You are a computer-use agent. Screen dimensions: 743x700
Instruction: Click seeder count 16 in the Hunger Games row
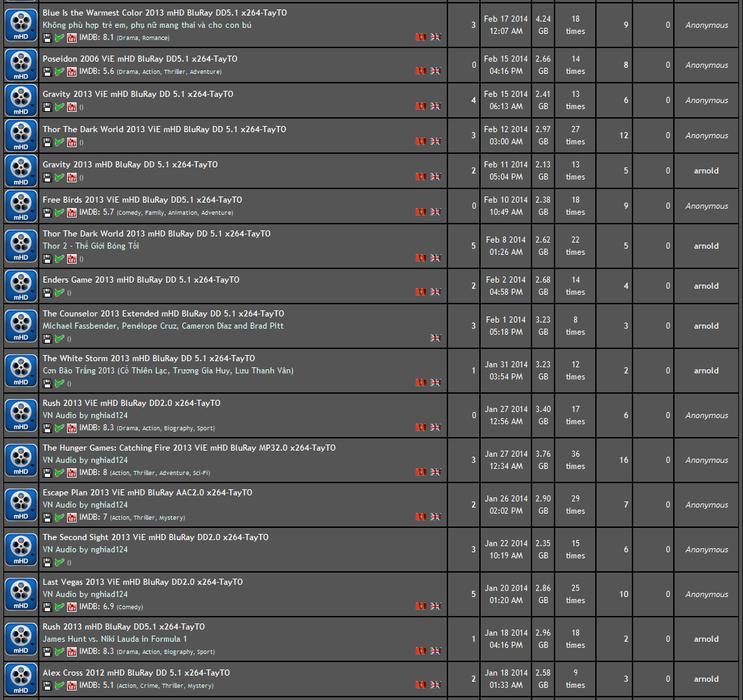(624, 460)
